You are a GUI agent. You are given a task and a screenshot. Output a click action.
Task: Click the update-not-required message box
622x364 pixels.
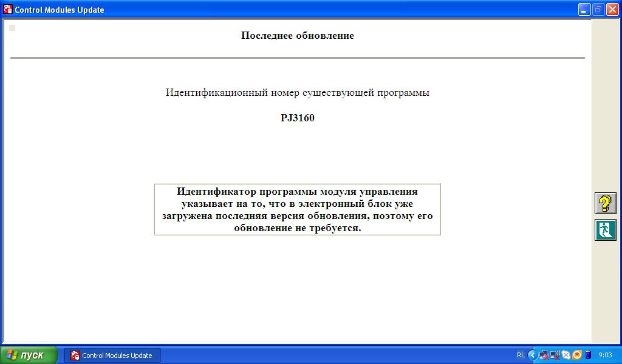pyautogui.click(x=297, y=209)
